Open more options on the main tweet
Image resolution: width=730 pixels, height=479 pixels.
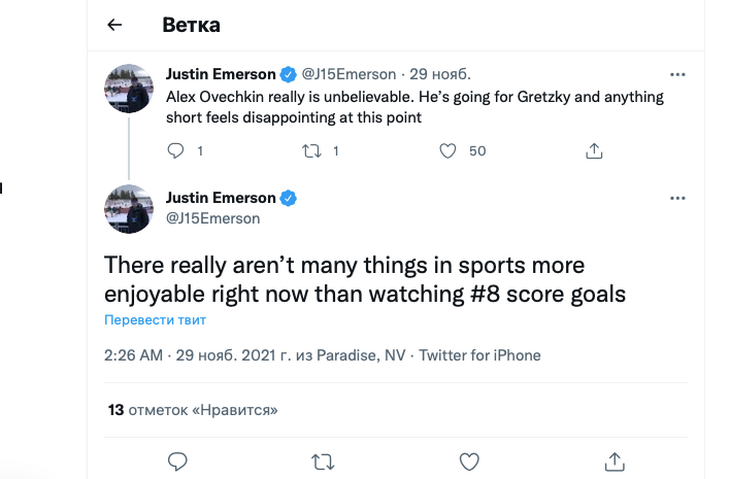[678, 199]
